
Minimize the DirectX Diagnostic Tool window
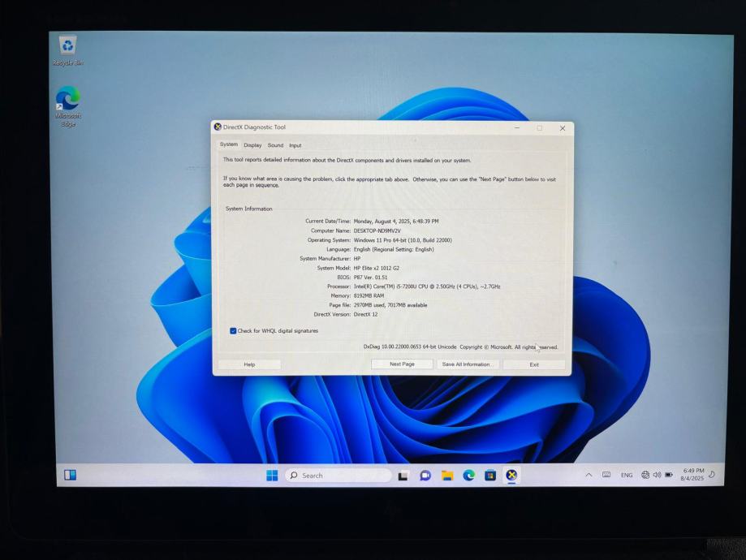coord(517,127)
